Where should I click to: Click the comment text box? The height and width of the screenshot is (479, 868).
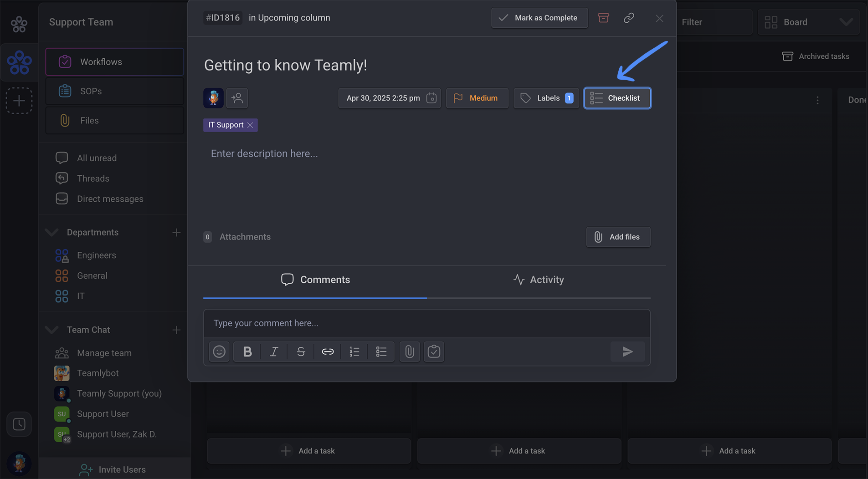point(426,323)
